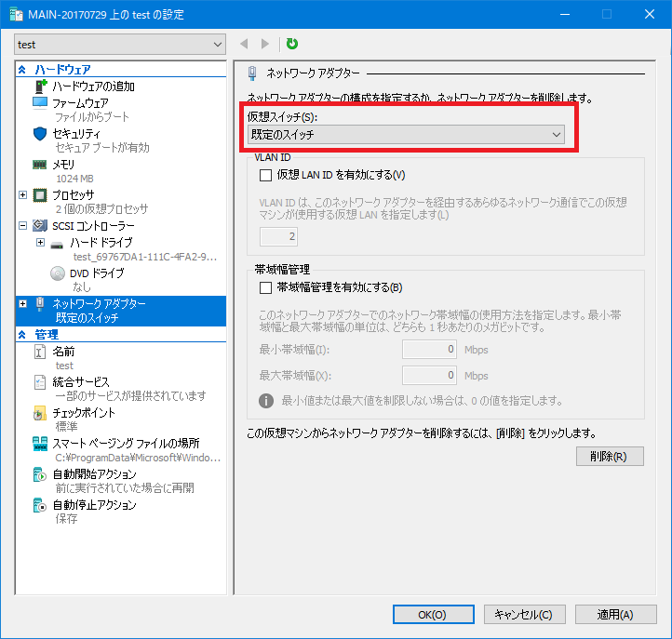Click the DVD ドライブ disc icon
Image resolution: width=672 pixels, height=639 pixels.
[x=58, y=273]
